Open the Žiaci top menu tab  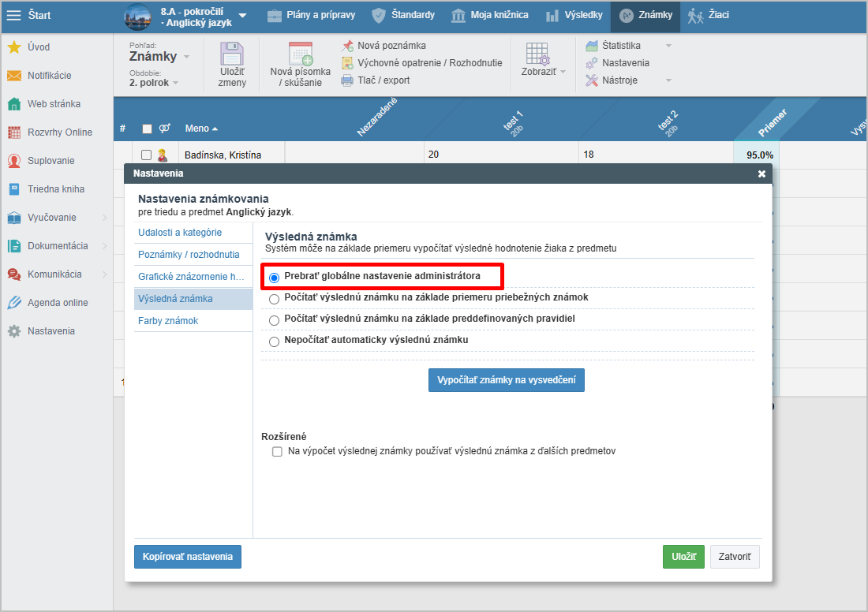[709, 15]
